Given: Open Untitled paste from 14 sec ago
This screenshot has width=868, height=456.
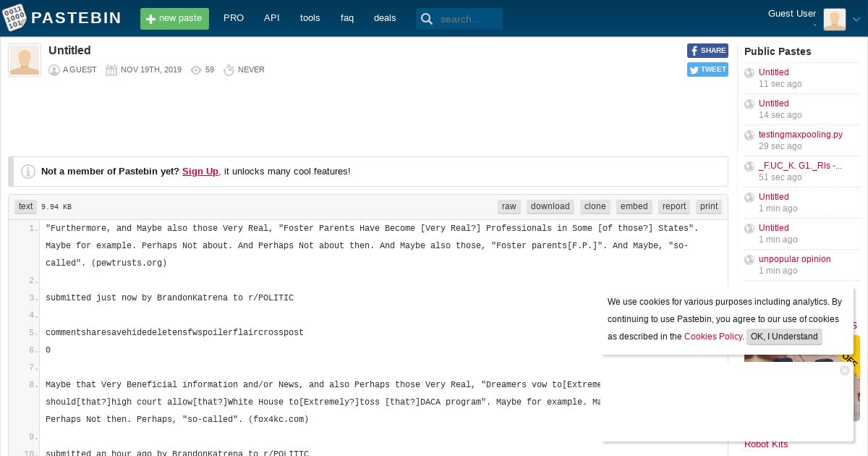Looking at the screenshot, I should pos(774,104).
